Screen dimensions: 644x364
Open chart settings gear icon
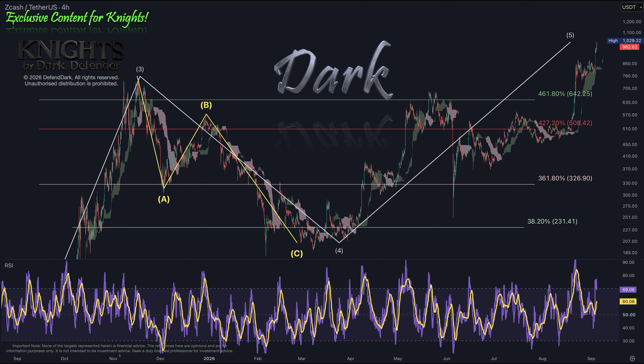pos(632,358)
